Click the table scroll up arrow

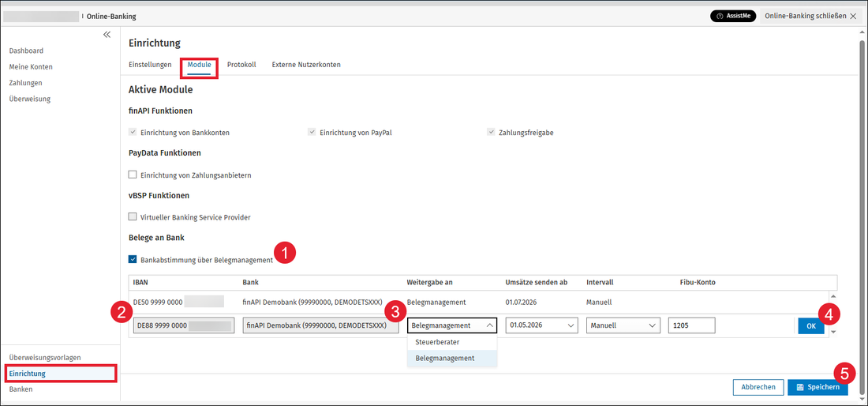(x=833, y=297)
